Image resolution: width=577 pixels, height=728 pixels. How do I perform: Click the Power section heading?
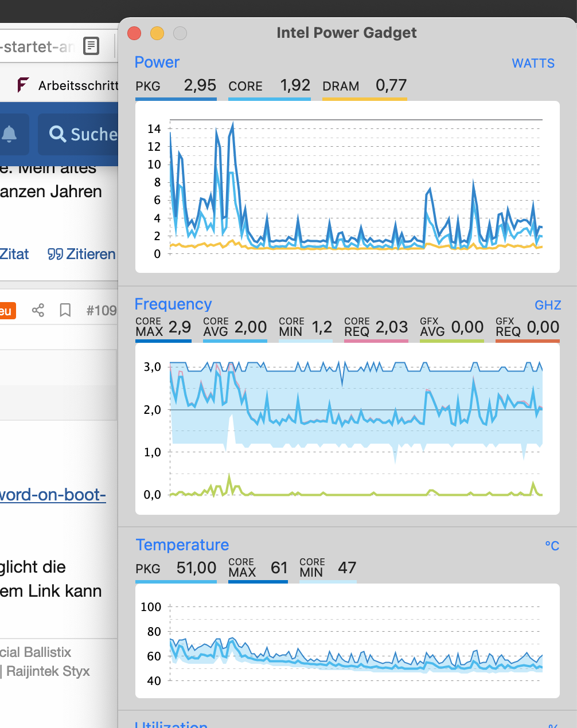(157, 62)
